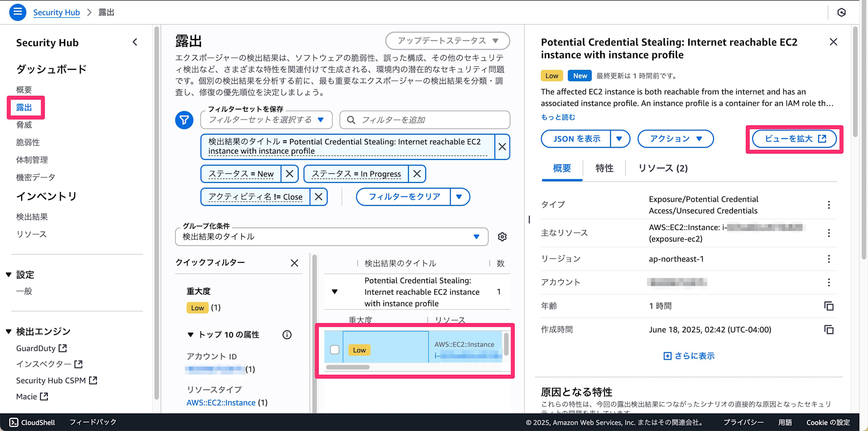This screenshot has height=431, width=868.
Task: Click the horizontal scrollbar under results row
Action: point(348,367)
